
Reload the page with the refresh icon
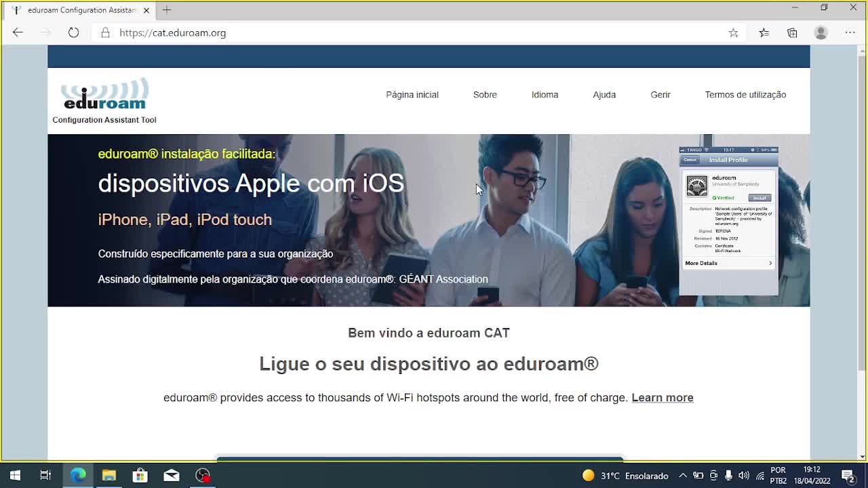click(x=73, y=33)
